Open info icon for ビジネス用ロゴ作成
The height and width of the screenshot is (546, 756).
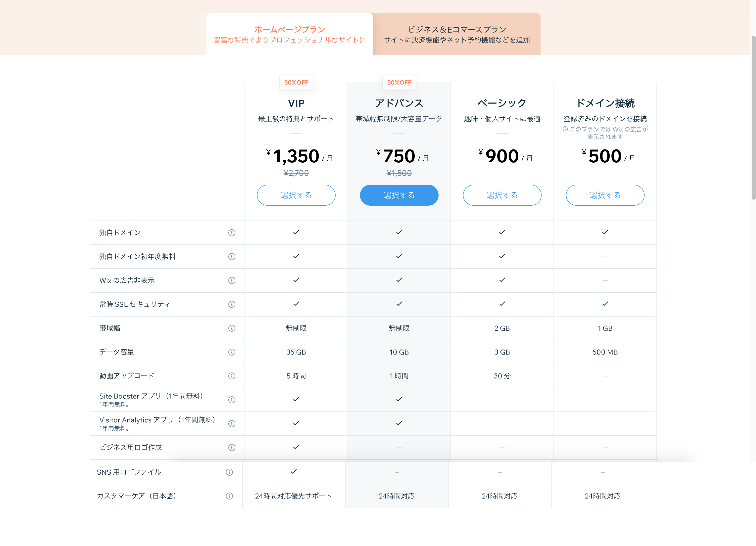tap(232, 447)
